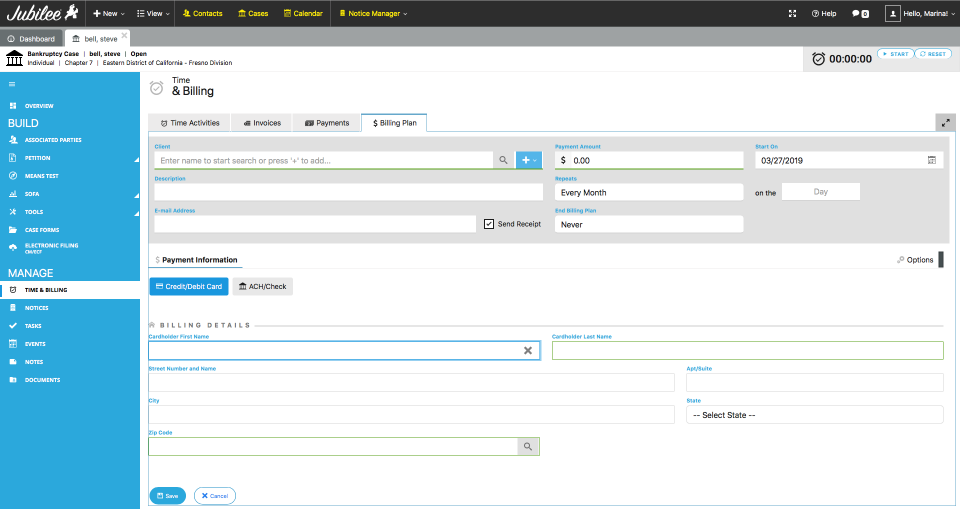The width and height of the screenshot is (960, 509).
Task: Click the Jubilee logo
Action: pos(42,12)
